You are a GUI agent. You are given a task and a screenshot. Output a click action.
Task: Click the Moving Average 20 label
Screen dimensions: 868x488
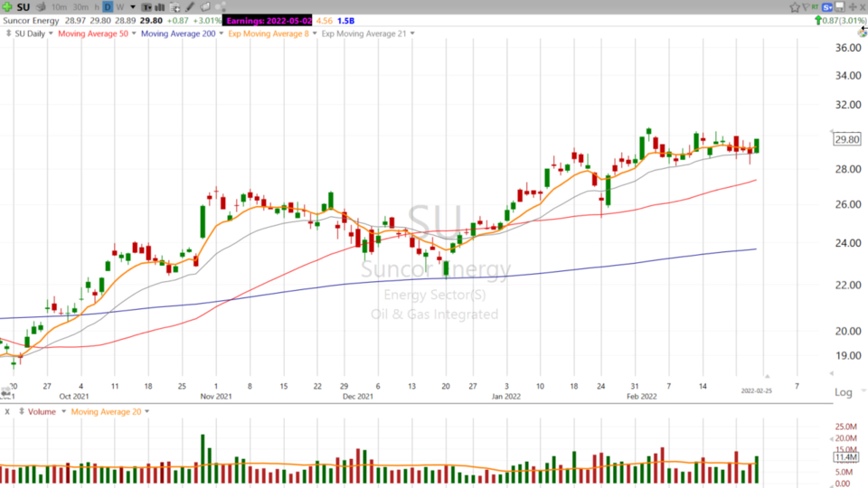tap(106, 412)
